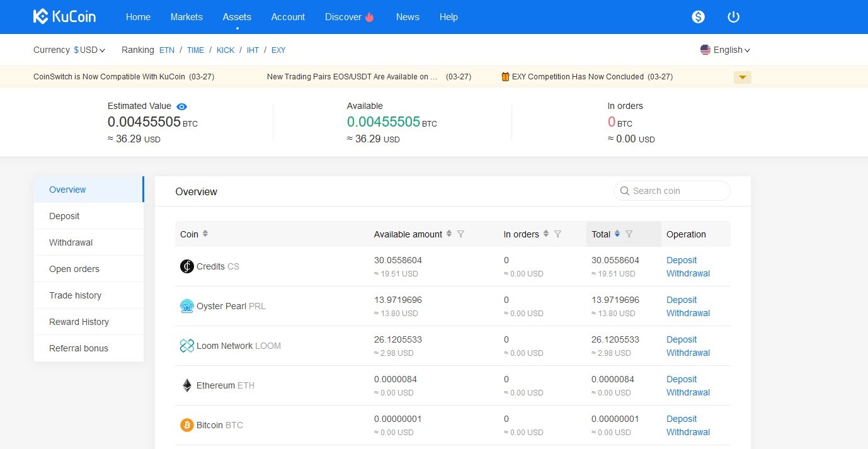
Task: Click the EXY ranking link
Action: [x=278, y=50]
